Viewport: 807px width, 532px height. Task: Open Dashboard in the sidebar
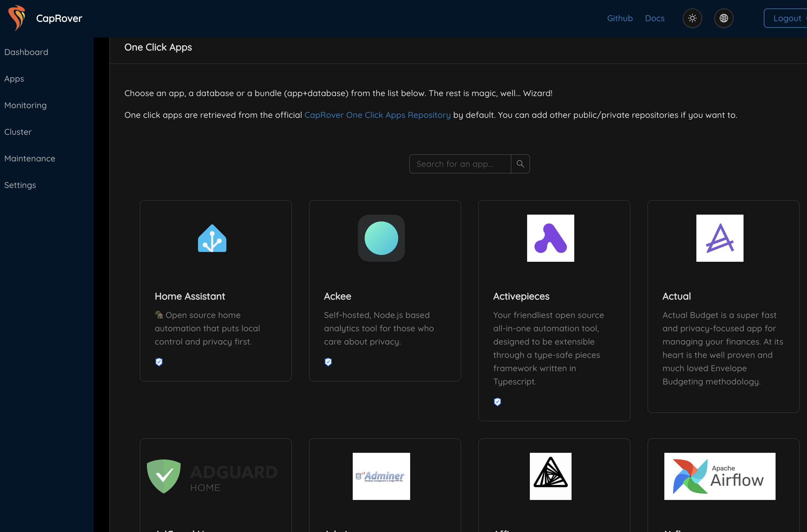tap(26, 52)
